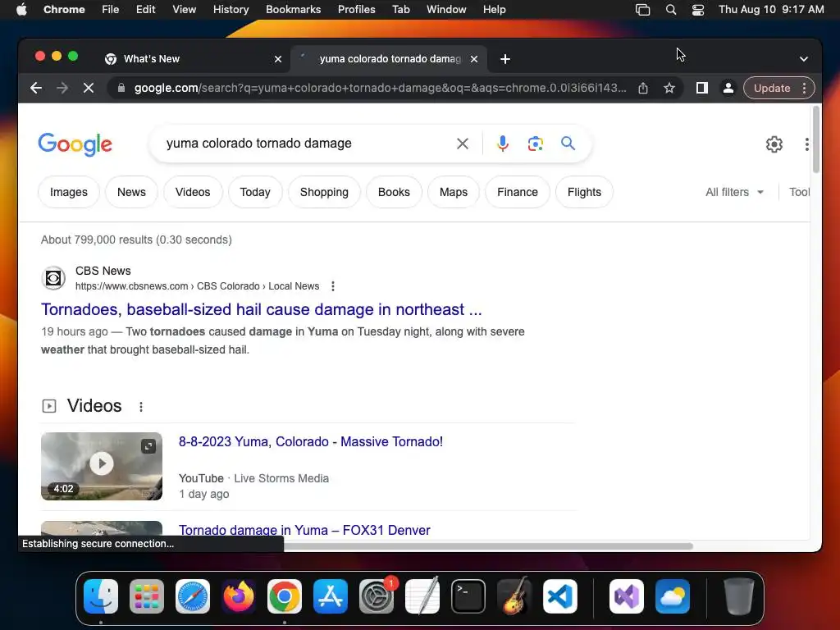This screenshot has height=630, width=840.
Task: Close the yuma colorado tornado tab
Action: [474, 59]
